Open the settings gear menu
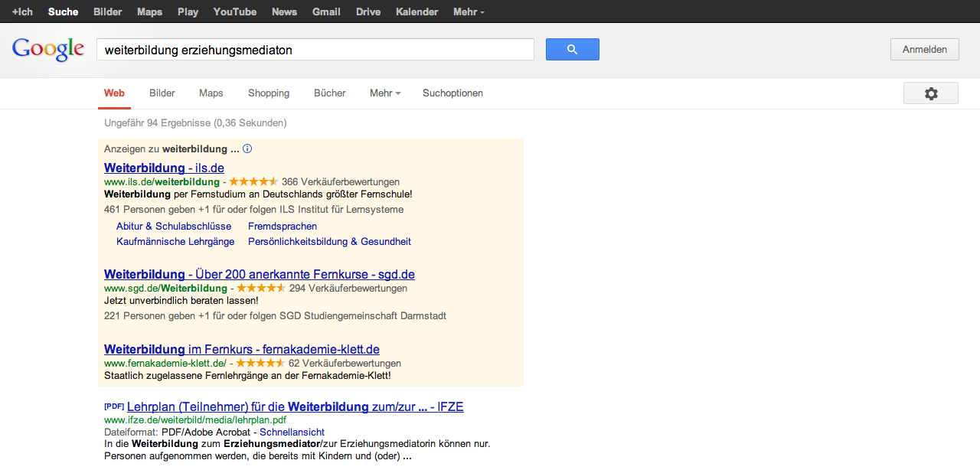Viewport: 980px width, 470px height. tap(930, 93)
